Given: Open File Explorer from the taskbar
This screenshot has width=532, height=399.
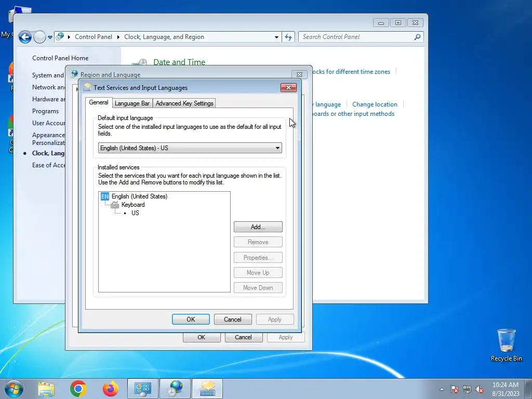Looking at the screenshot, I should pos(46,389).
